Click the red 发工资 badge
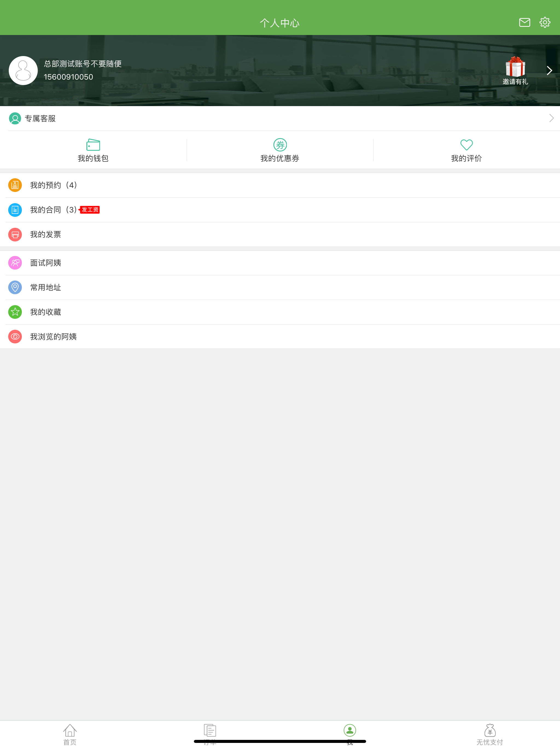The height and width of the screenshot is (747, 560). [89, 210]
